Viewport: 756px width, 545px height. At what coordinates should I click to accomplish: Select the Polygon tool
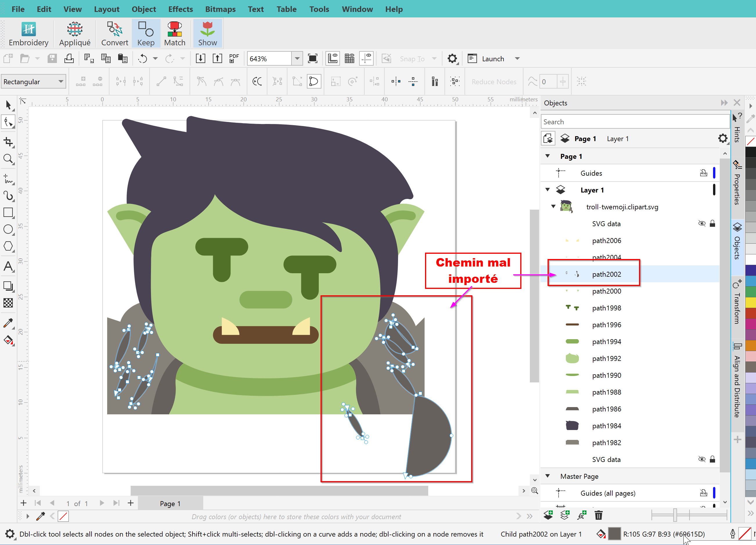coord(8,246)
